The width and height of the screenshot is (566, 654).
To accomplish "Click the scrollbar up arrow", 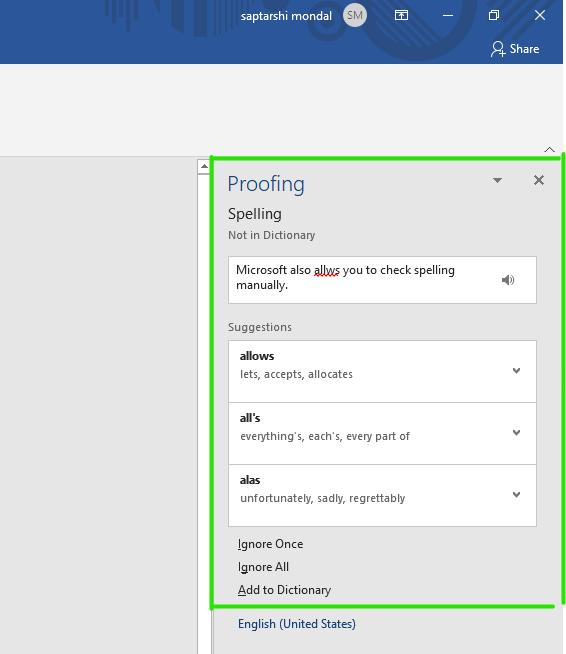I will point(204,167).
